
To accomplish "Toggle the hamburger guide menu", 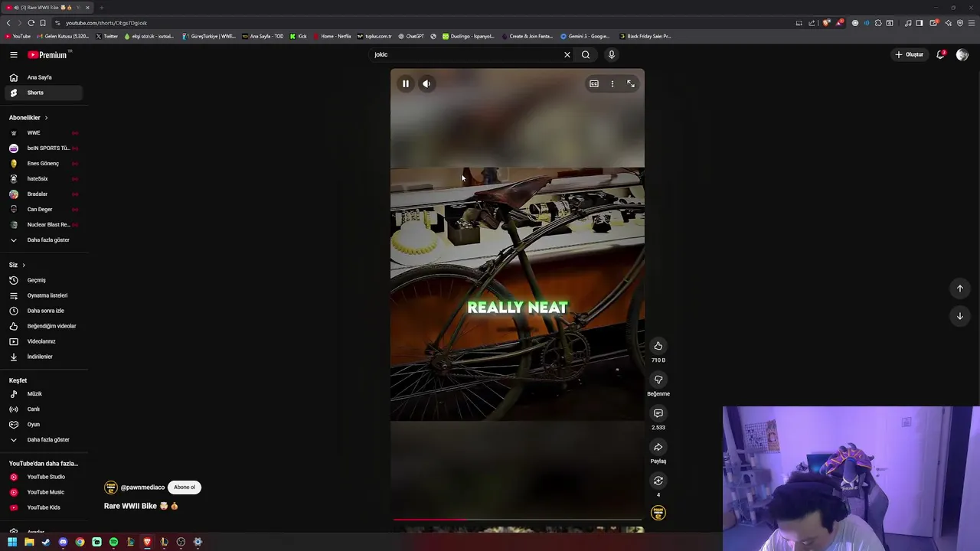I will pos(14,54).
